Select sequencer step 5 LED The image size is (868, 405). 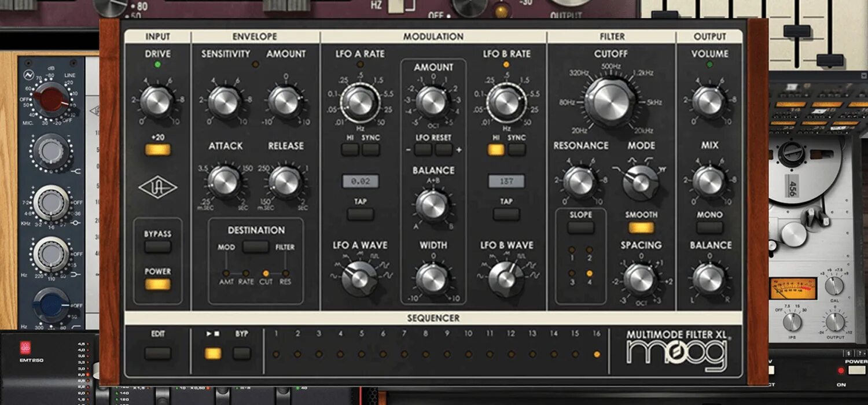(362, 354)
